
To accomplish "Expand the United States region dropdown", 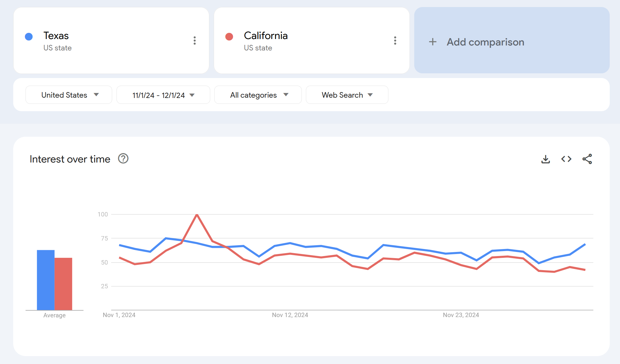I will click(x=69, y=95).
